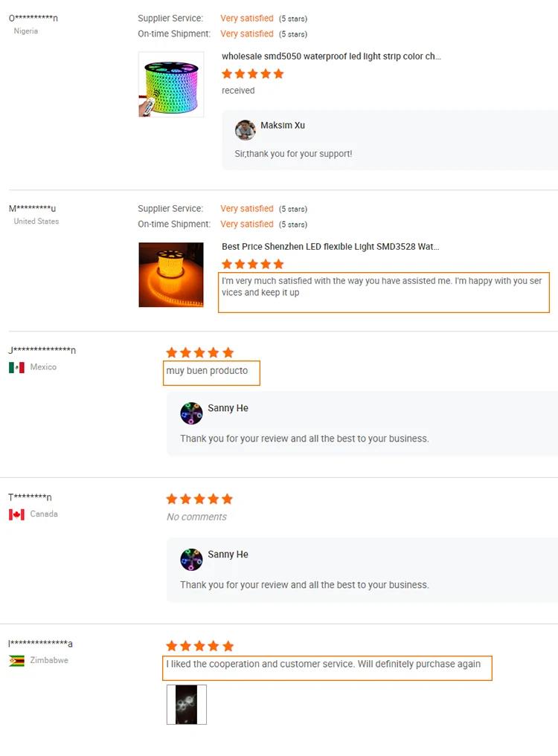The image size is (558, 756).
Task: Open Best Price Shenzhen LED flexible Light link
Action: (x=330, y=247)
